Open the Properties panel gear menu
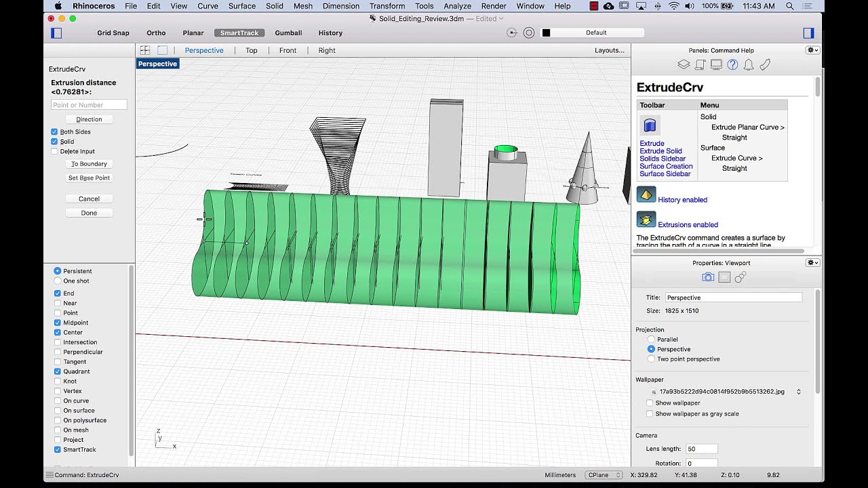 [812, 262]
